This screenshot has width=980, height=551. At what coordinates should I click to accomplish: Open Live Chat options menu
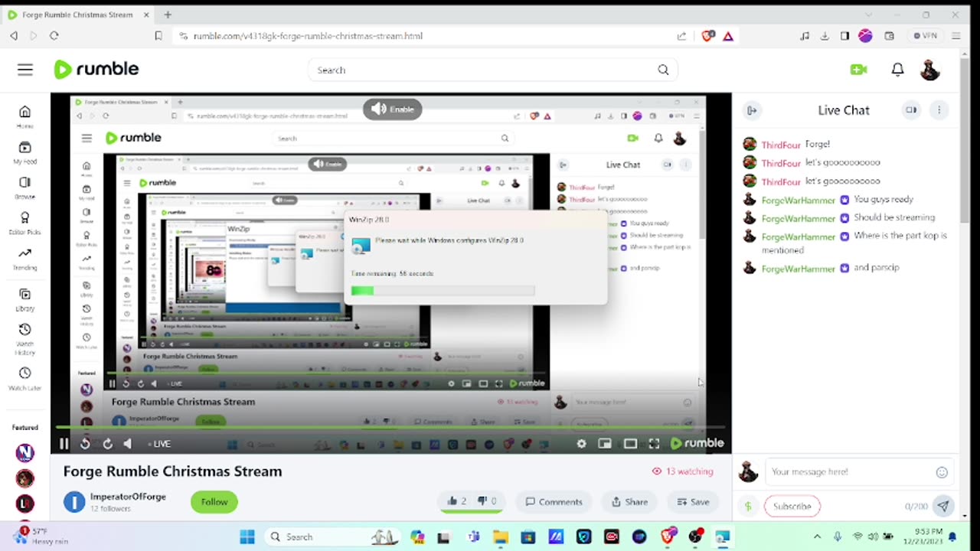pyautogui.click(x=939, y=110)
